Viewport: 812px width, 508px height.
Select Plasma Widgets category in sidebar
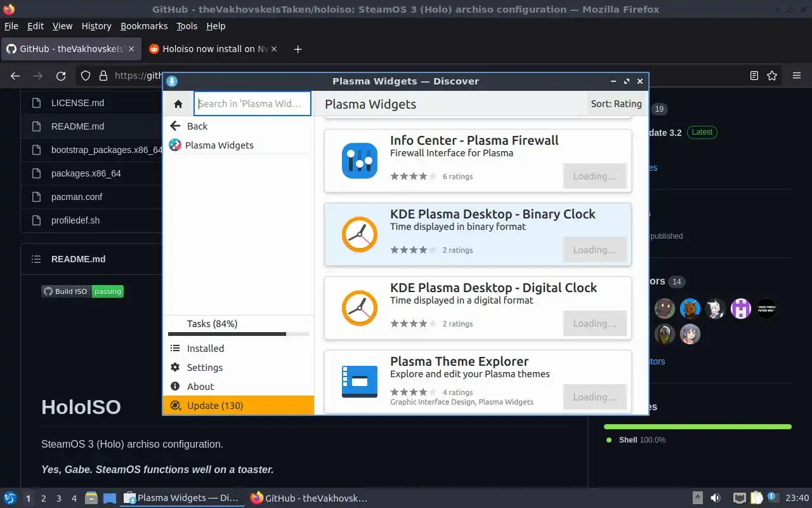tap(238, 145)
